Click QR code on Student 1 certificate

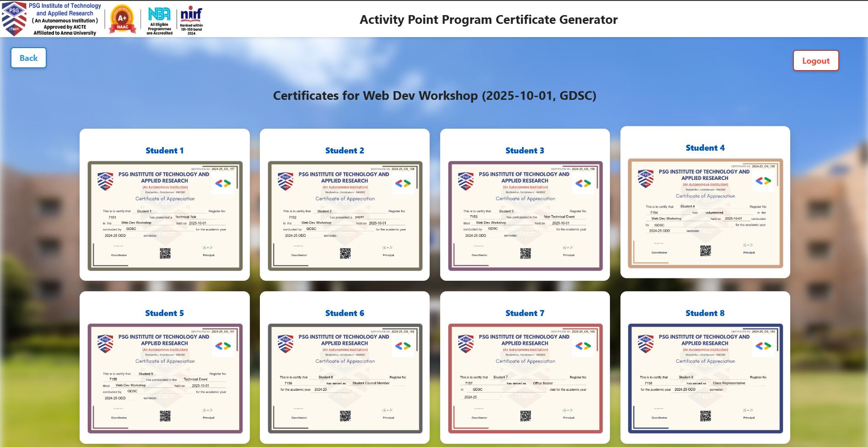click(x=165, y=253)
